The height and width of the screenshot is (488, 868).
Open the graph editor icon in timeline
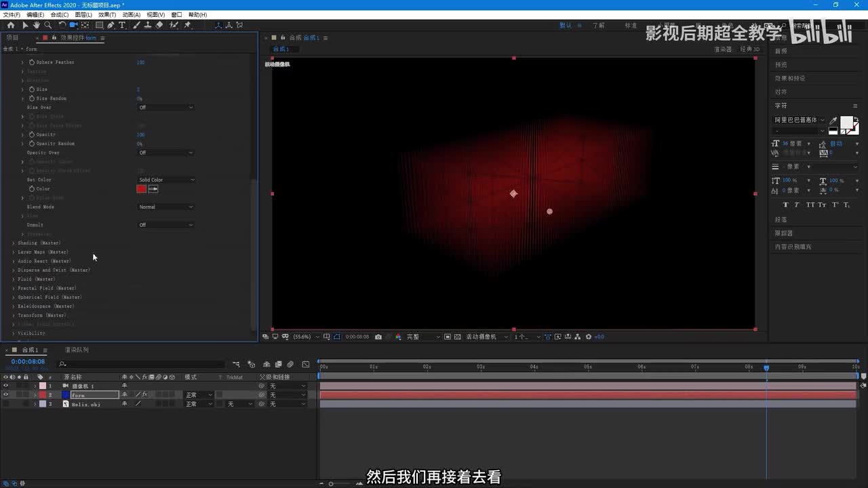(x=306, y=364)
